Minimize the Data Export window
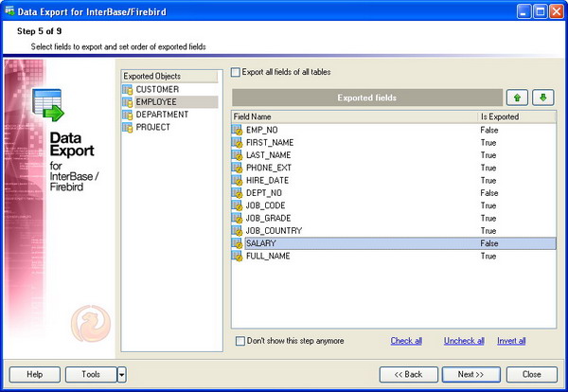This screenshot has height=392, width=568. coord(524,12)
